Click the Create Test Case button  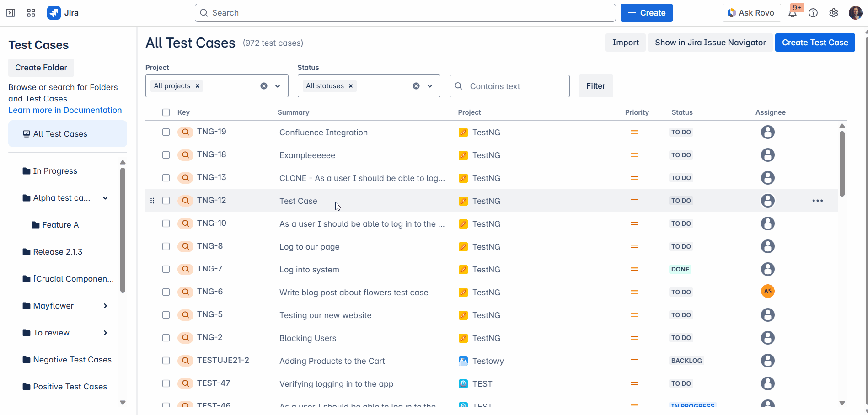[815, 43]
